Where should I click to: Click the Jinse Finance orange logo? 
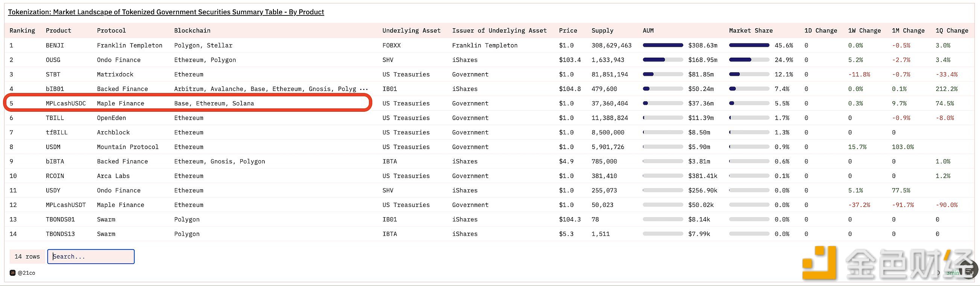click(x=819, y=262)
